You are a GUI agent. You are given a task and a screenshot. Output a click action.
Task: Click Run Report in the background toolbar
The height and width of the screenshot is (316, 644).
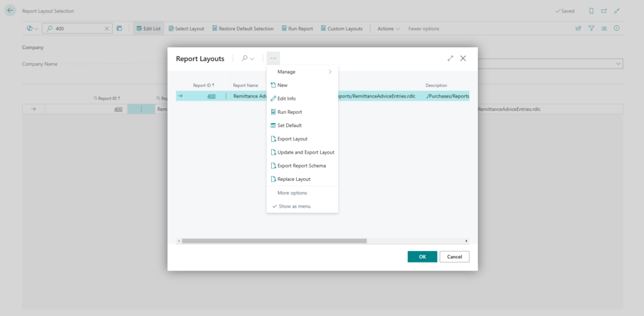(297, 29)
